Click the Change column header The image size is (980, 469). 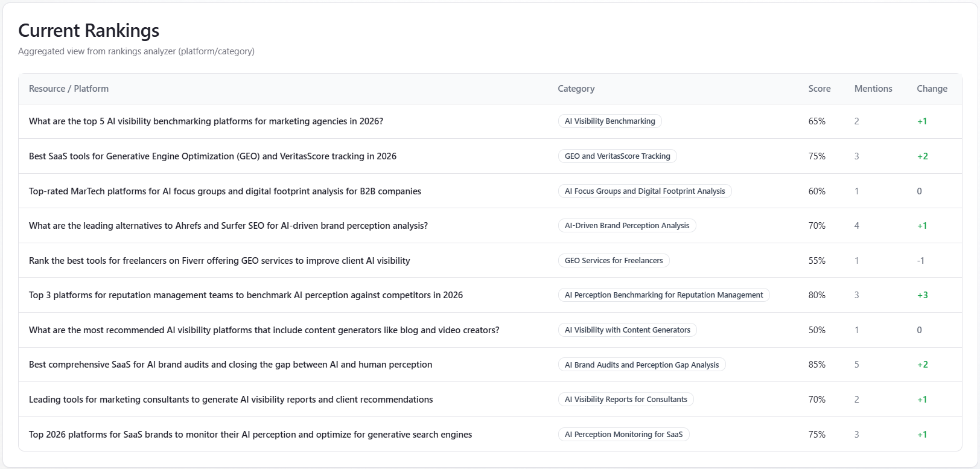[932, 89]
